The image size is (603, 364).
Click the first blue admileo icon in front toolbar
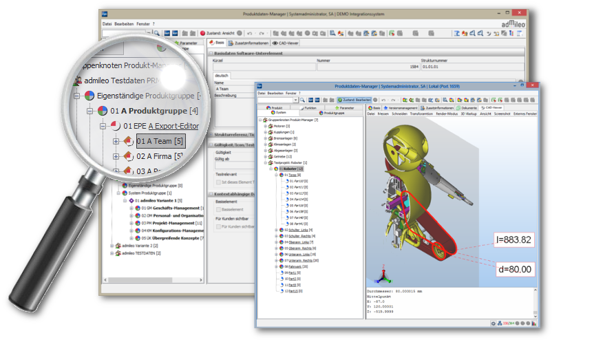[x=310, y=100]
